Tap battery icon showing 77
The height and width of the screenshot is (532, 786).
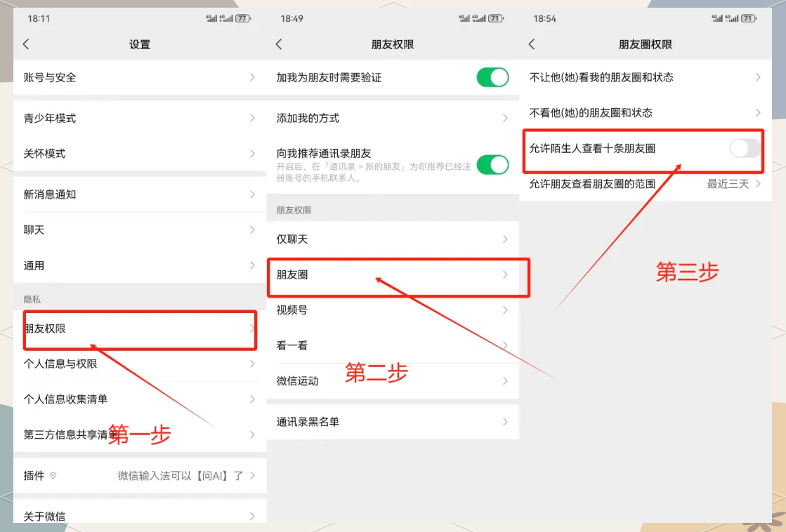pos(242,18)
